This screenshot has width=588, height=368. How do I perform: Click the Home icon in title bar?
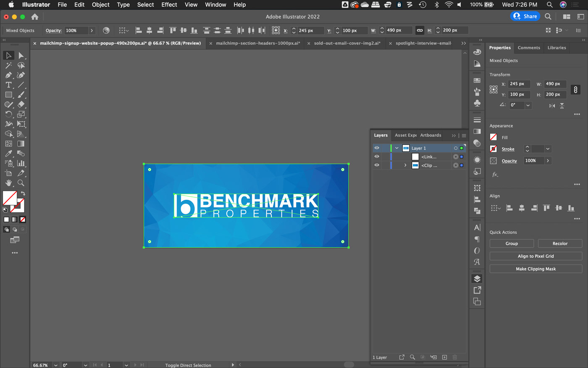(x=35, y=17)
